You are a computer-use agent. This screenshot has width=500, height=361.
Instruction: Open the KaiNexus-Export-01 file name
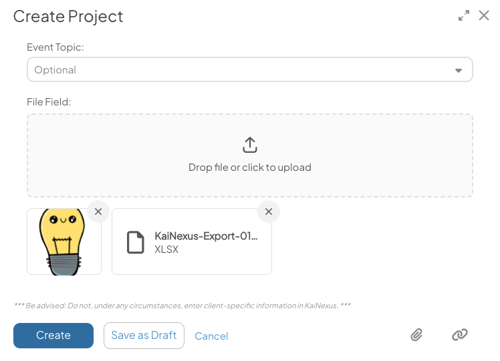point(206,236)
